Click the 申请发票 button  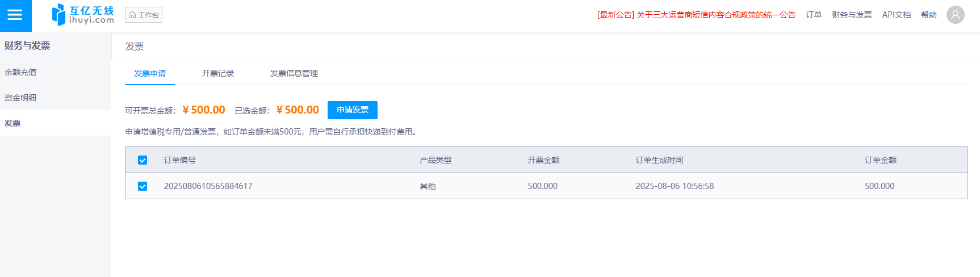(x=352, y=110)
